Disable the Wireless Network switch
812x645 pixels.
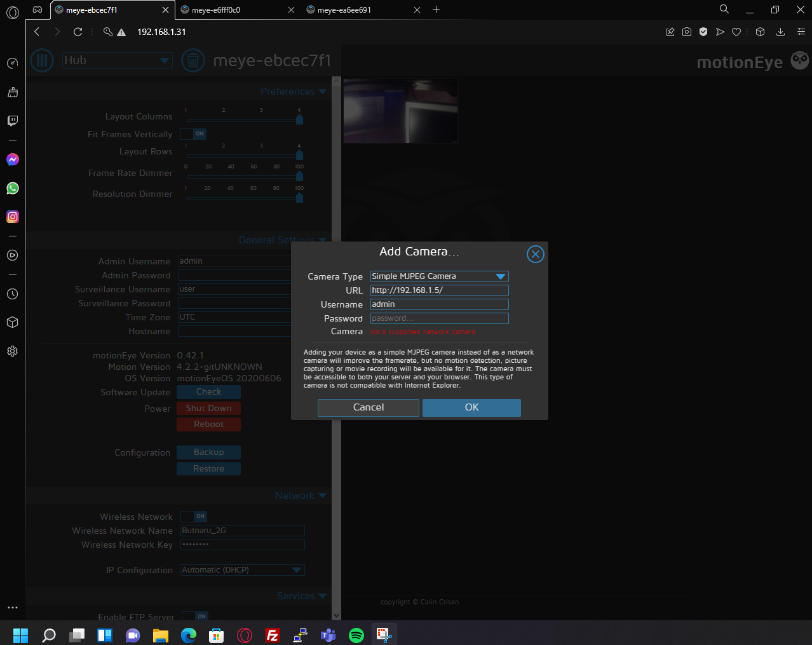pyautogui.click(x=193, y=516)
